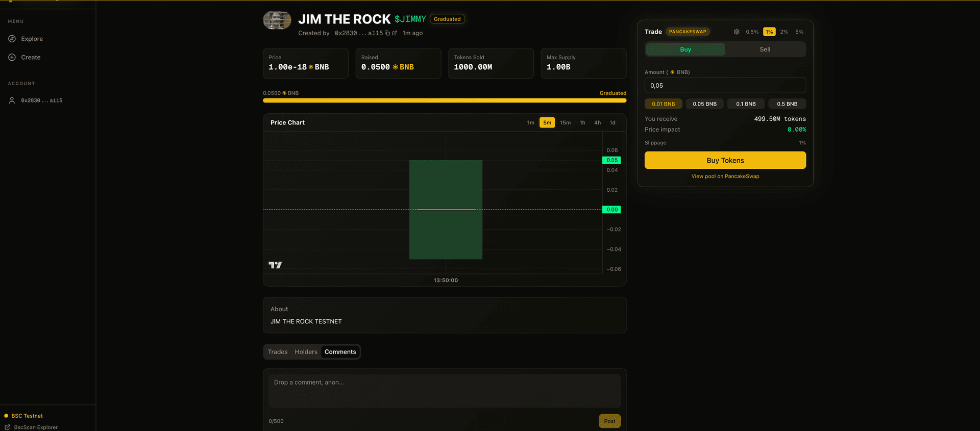Select the Buy trade mode
The width and height of the screenshot is (980, 431).
(x=685, y=49)
